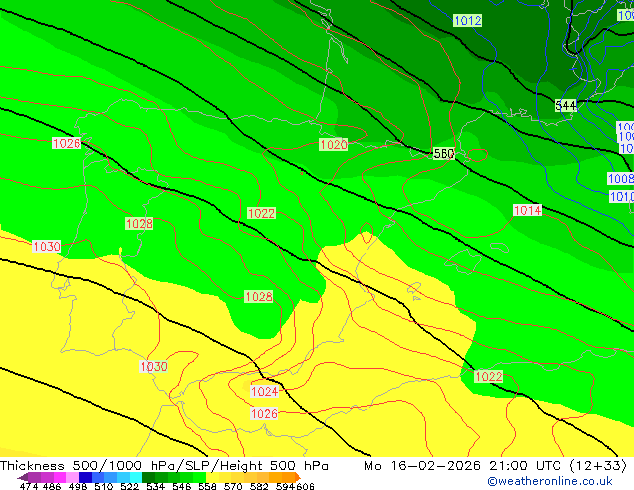Click the cyan legend swatch above 522
634x490 pixels.
[x=136, y=477]
